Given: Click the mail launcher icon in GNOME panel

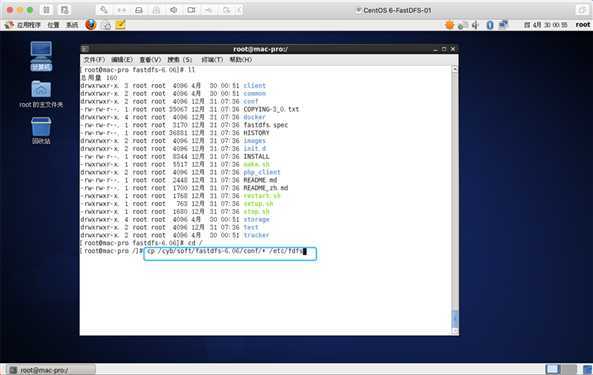Looking at the screenshot, I should click(x=107, y=25).
